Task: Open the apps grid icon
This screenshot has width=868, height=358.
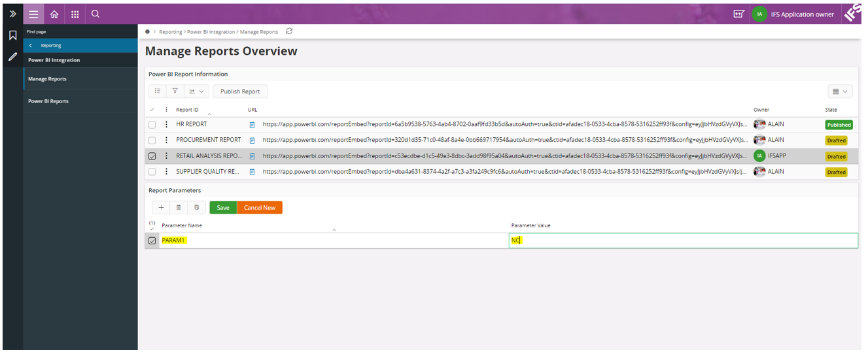Action: [x=75, y=14]
